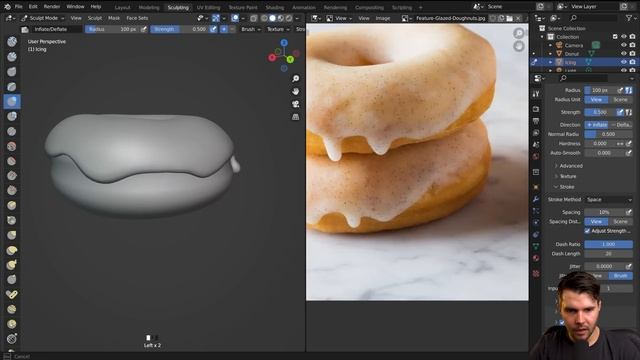The height and width of the screenshot is (360, 640).
Task: Select the active Inflate brush tool
Action: pos(12,101)
